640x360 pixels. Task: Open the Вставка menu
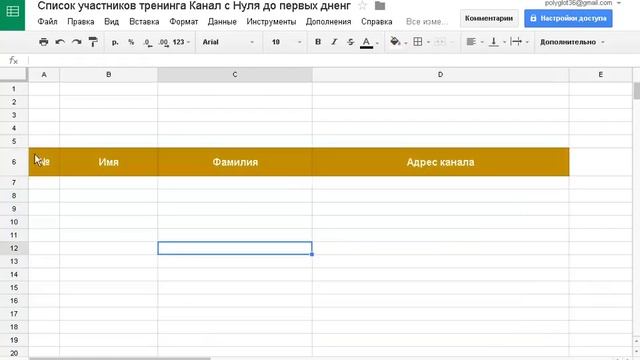point(144,22)
